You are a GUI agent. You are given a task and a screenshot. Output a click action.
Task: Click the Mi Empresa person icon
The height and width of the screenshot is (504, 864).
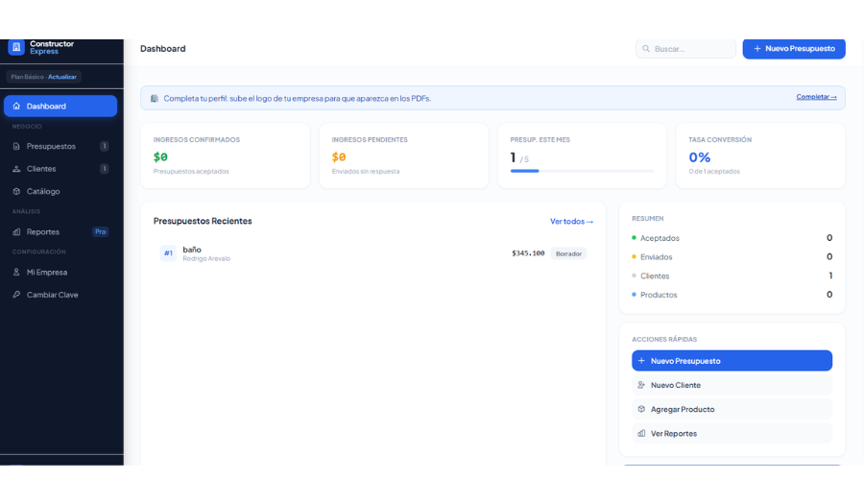[x=16, y=273]
